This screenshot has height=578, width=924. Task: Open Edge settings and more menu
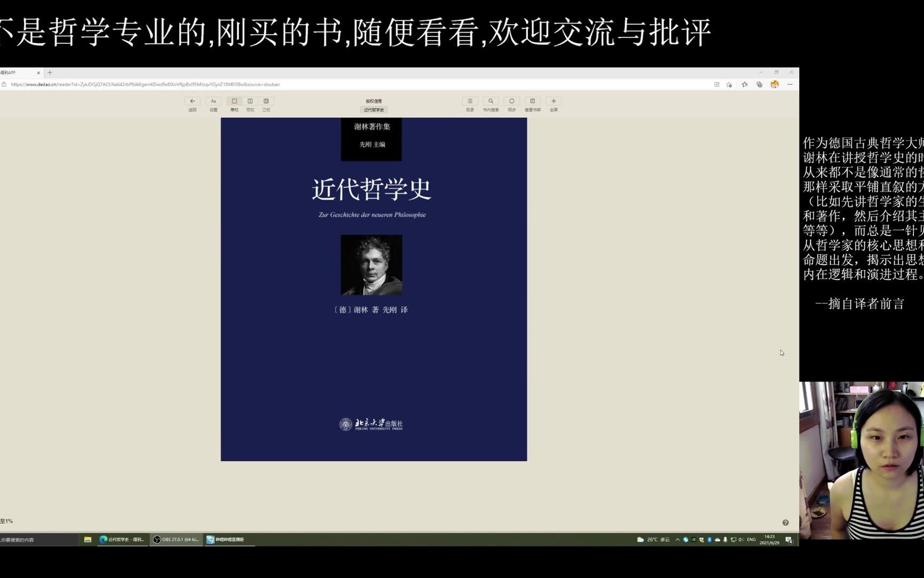click(790, 85)
